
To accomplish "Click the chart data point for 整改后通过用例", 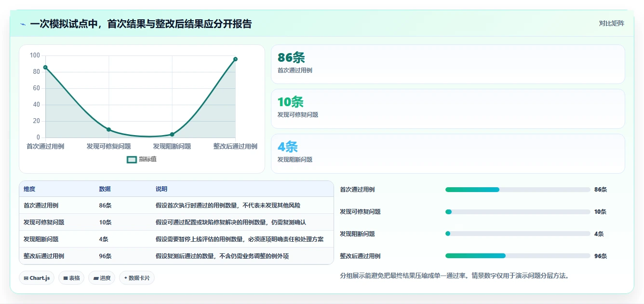I will pos(235,59).
